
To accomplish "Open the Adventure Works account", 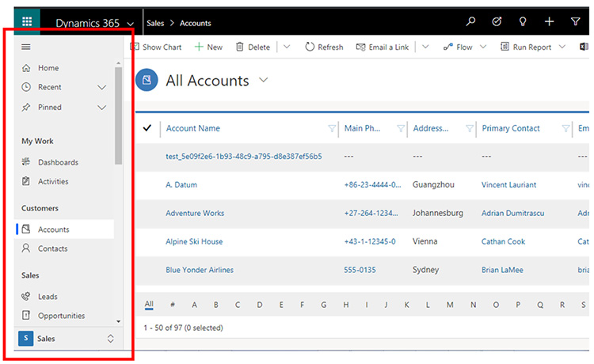I will click(195, 213).
